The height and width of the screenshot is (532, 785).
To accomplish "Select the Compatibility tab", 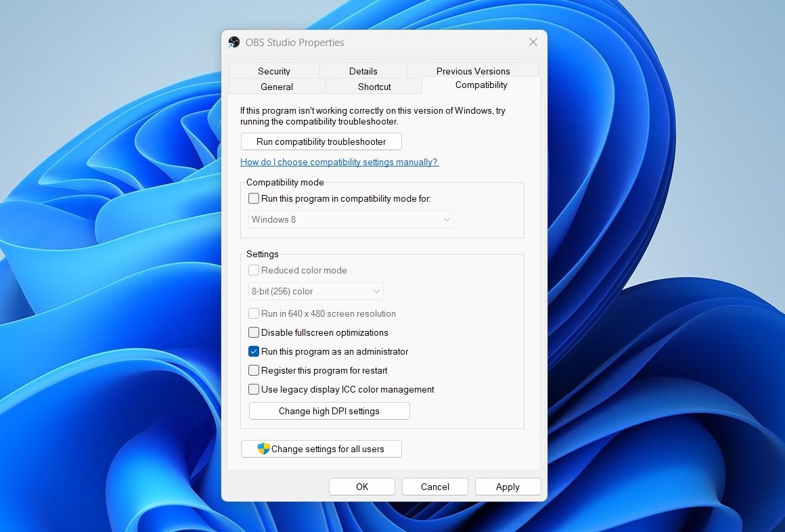I will point(481,85).
